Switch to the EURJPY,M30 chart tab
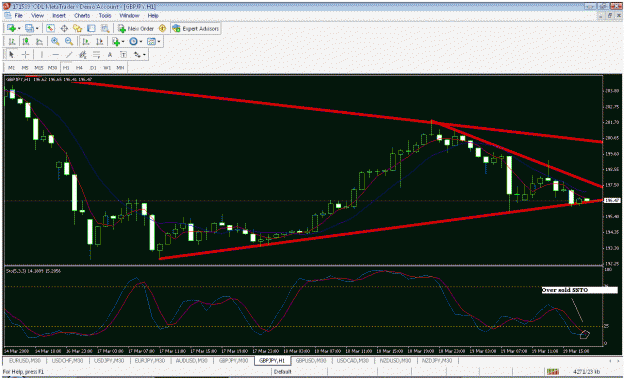Screen dimensions: 625x378 tap(151, 361)
